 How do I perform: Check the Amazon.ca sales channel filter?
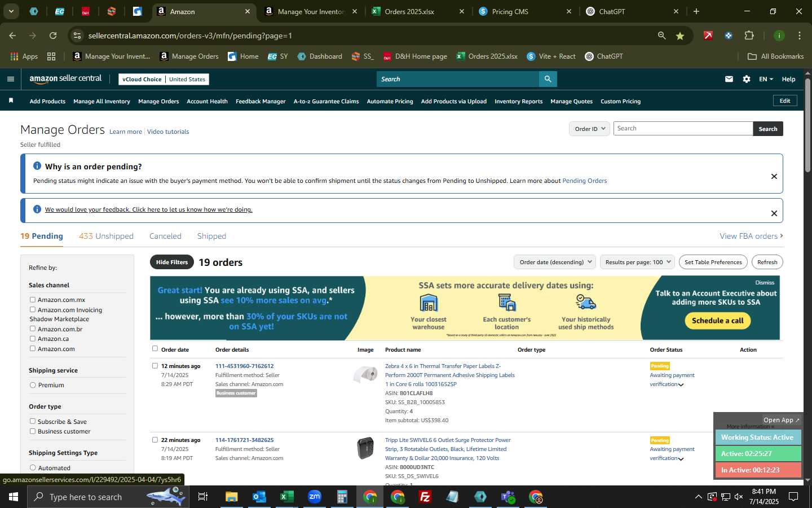click(33, 339)
